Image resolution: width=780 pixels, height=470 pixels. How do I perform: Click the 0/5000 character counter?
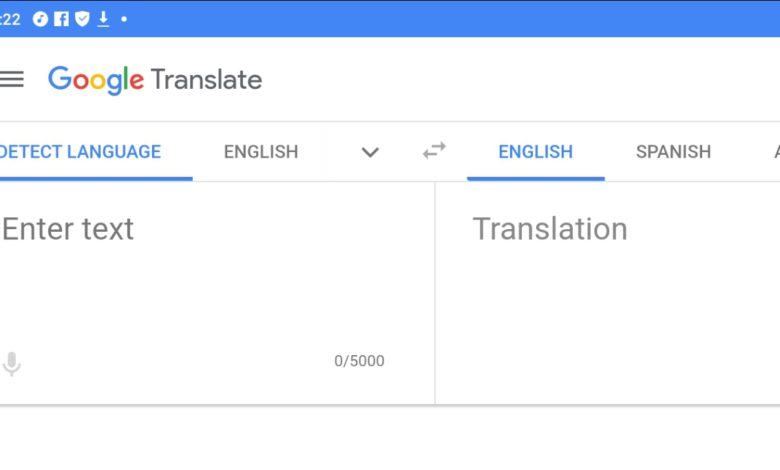pos(359,361)
